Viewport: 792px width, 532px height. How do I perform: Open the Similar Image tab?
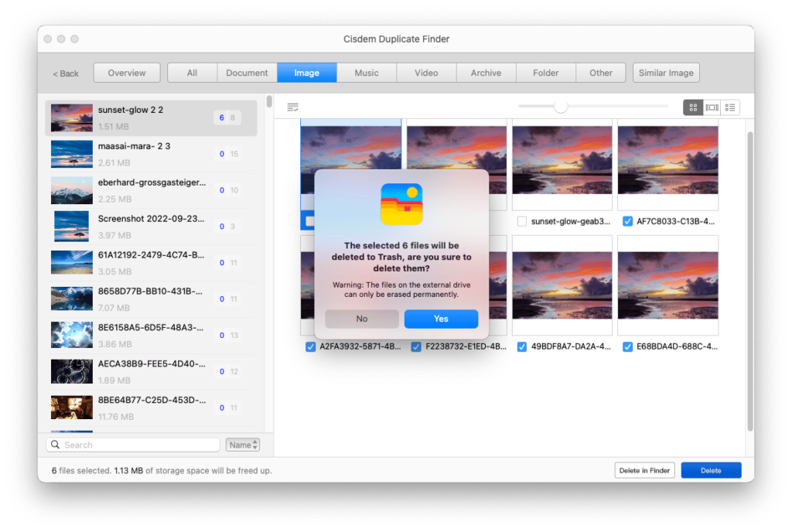[x=666, y=72]
